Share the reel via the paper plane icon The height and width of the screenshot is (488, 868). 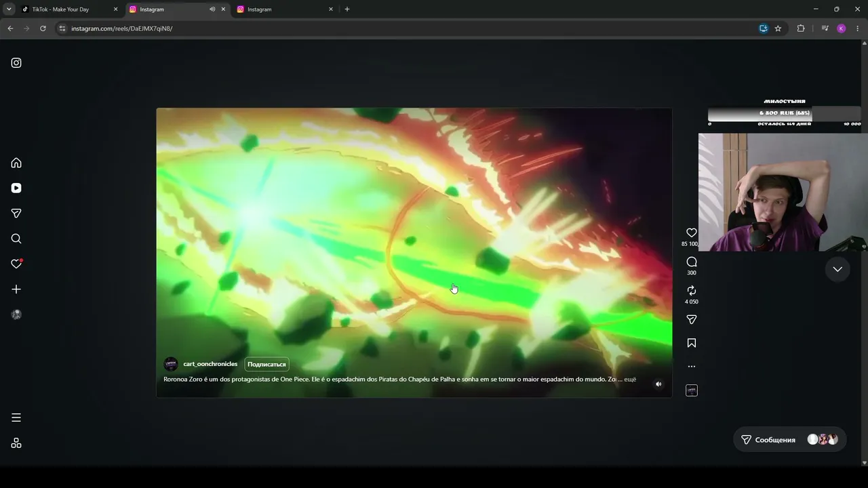click(x=692, y=319)
